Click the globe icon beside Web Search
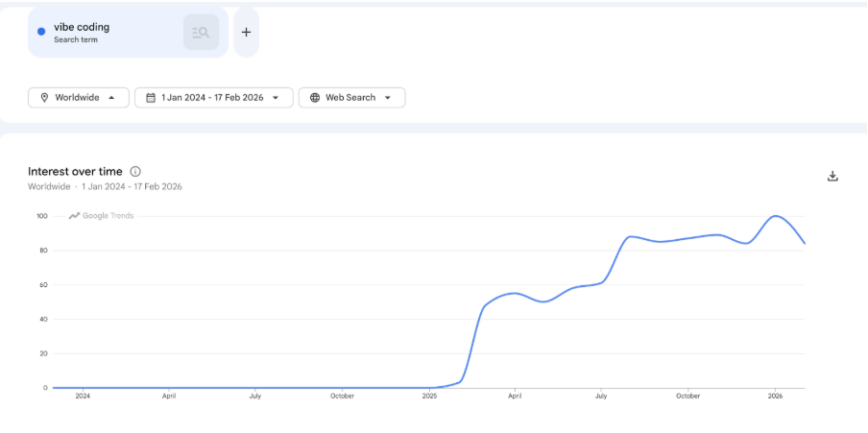The image size is (868, 433). coord(315,98)
